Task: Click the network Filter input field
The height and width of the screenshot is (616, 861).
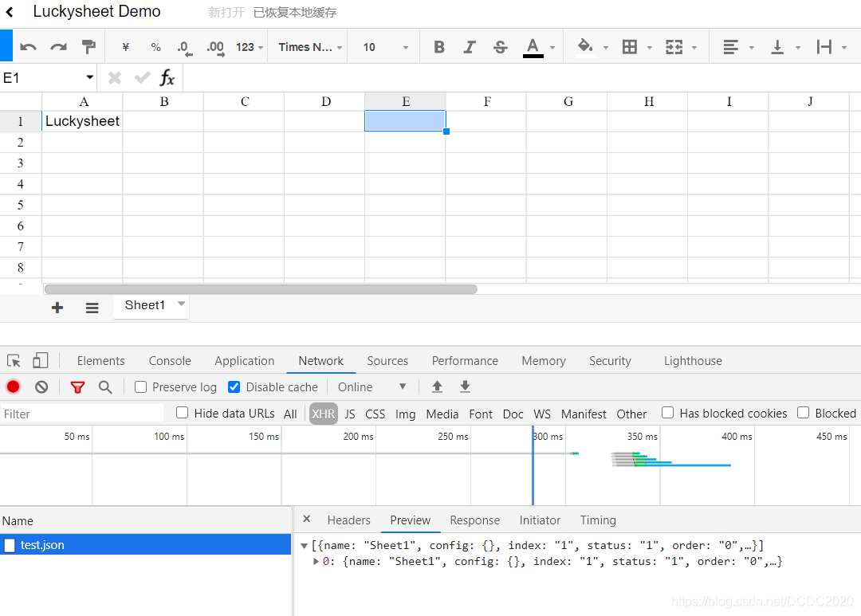Action: 82,414
